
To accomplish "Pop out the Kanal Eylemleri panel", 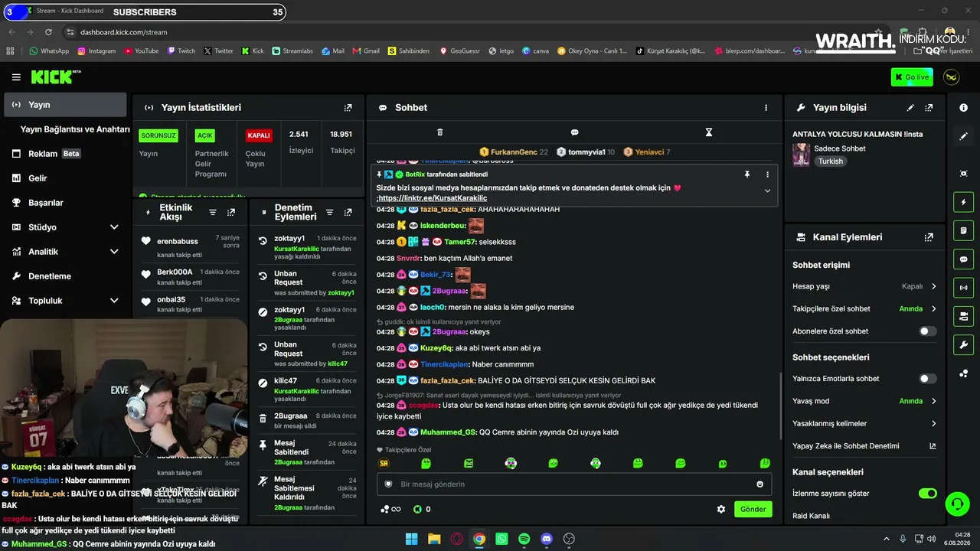I will (x=929, y=237).
